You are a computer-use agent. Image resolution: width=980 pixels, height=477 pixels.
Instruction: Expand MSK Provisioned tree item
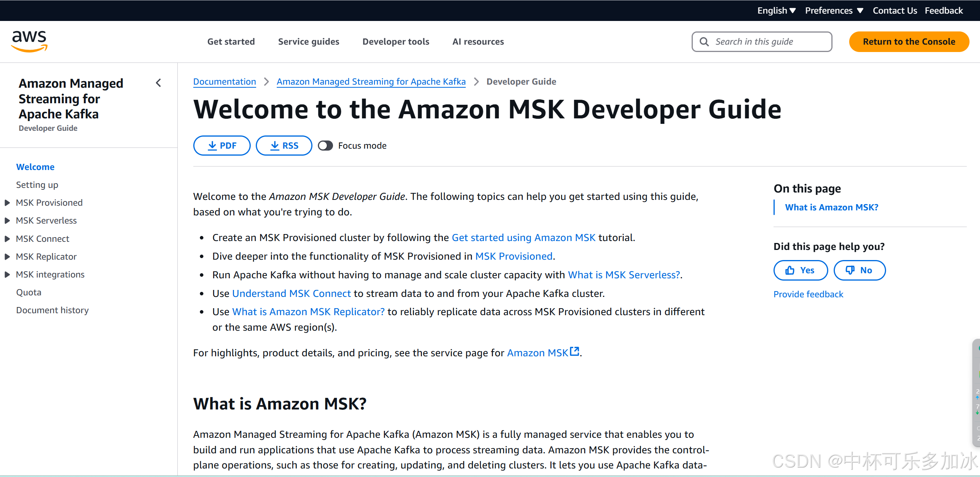tap(7, 203)
